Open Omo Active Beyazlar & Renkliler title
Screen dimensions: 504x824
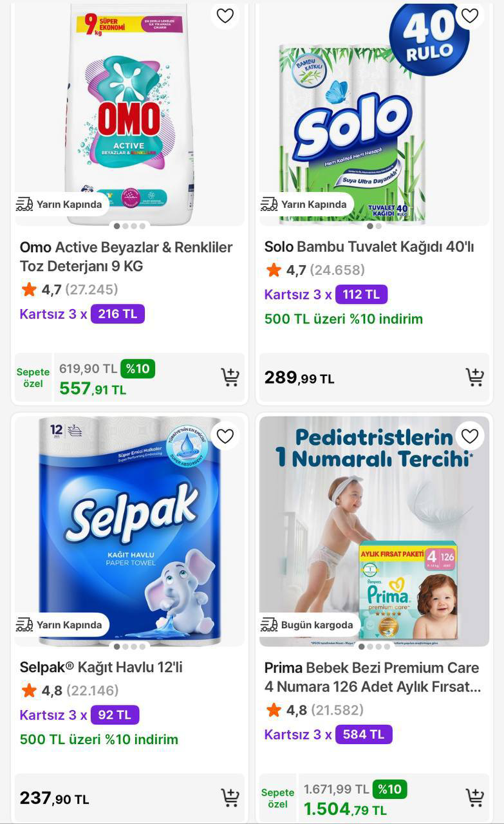pyautogui.click(x=126, y=256)
